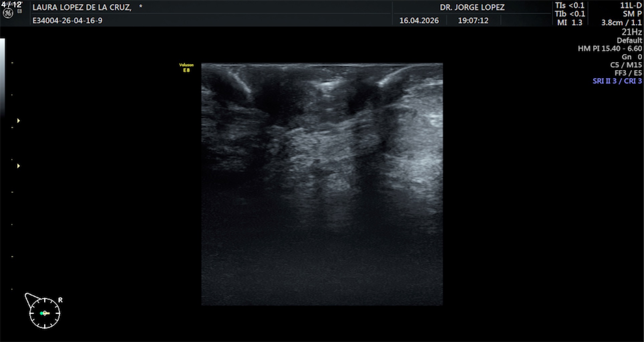Click the lower focal zone arrow marker
Image resolution: width=644 pixels, height=342 pixels.
tap(18, 166)
